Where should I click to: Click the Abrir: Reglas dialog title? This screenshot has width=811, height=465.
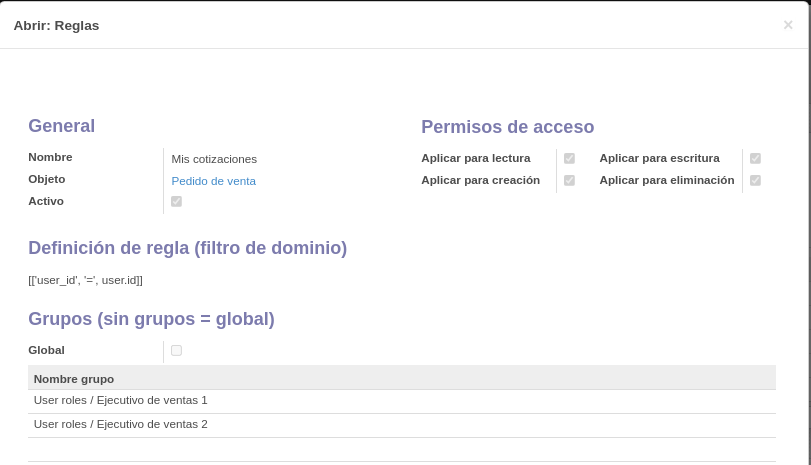(x=56, y=25)
